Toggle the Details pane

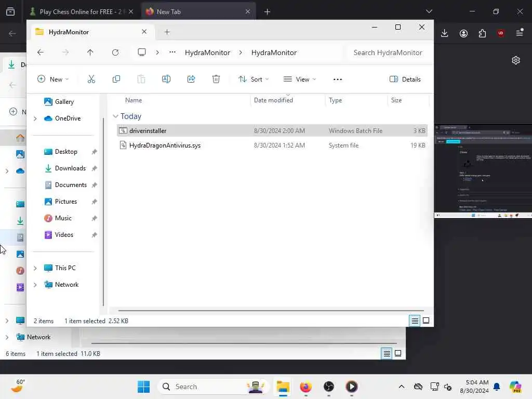pyautogui.click(x=405, y=79)
